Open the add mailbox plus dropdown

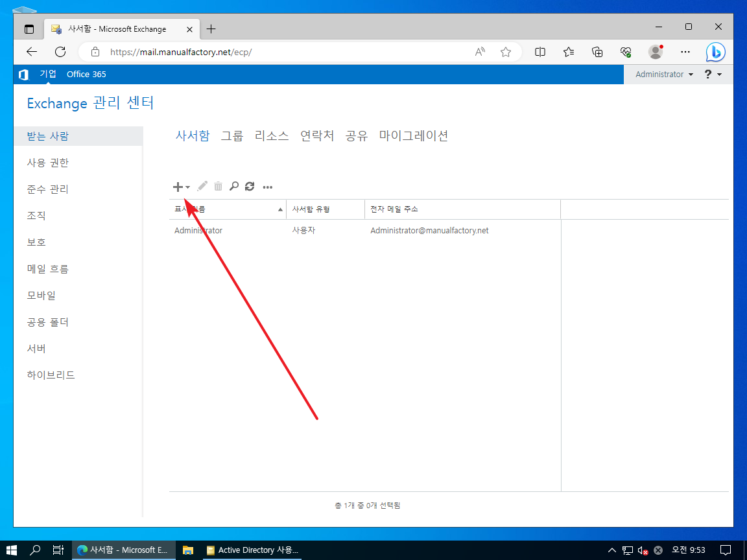coord(181,187)
